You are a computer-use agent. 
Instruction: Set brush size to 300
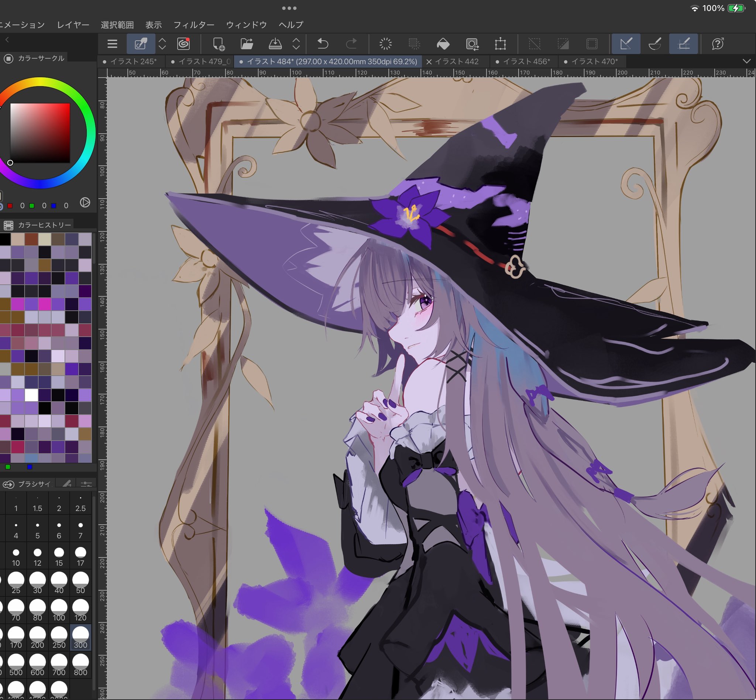80,638
